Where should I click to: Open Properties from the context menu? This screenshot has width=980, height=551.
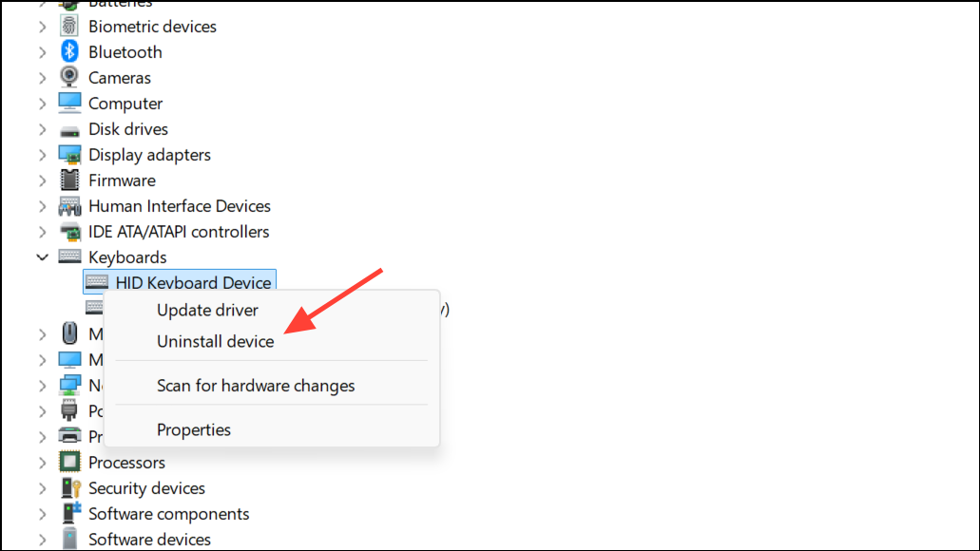[x=194, y=429]
